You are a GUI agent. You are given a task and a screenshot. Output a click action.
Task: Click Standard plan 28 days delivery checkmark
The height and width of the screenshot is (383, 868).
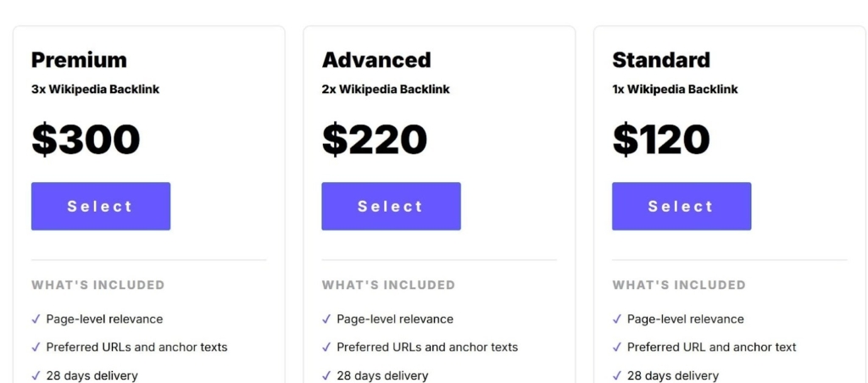[617, 375]
